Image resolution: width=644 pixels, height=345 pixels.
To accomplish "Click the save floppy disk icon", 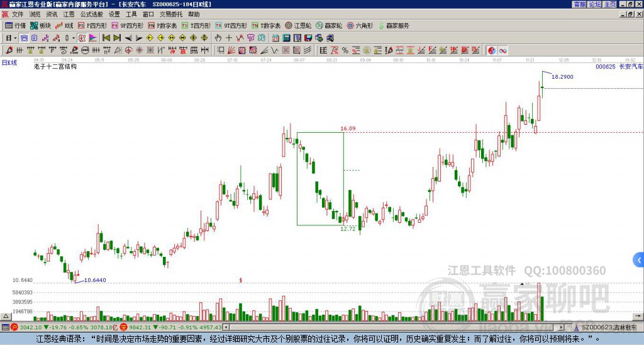I will 308,38.
